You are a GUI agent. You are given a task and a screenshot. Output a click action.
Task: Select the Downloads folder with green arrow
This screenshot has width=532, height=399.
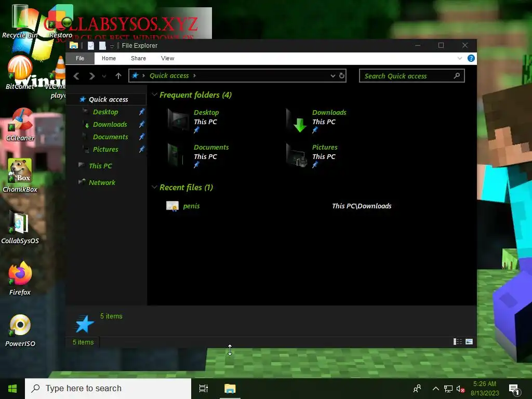pyautogui.click(x=297, y=120)
